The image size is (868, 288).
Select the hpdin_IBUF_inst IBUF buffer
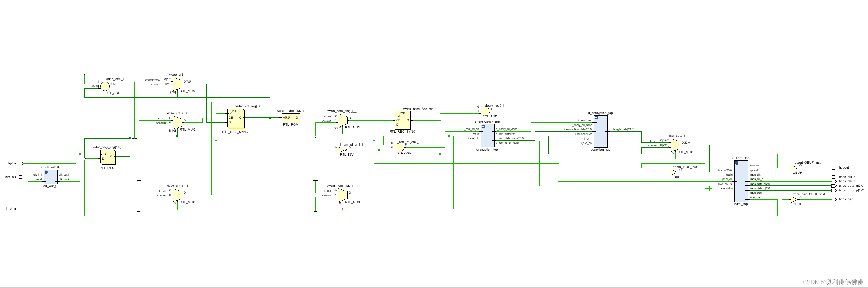click(x=675, y=172)
